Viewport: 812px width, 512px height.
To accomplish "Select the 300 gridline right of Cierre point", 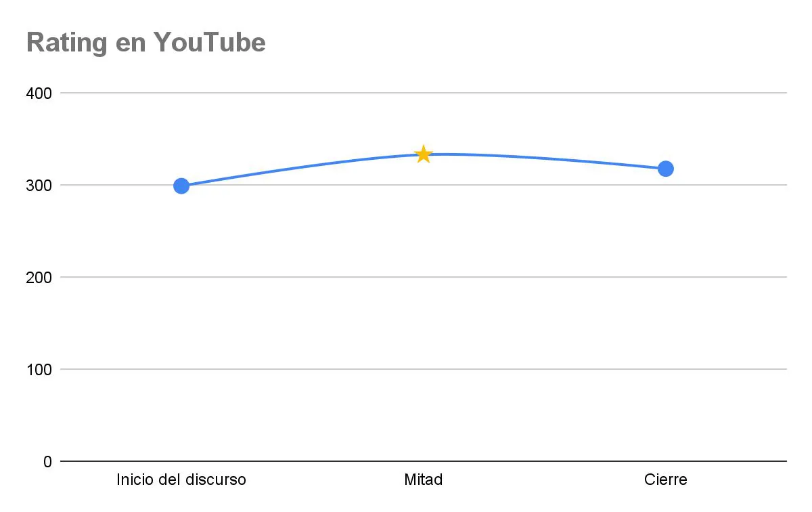I will (x=731, y=185).
